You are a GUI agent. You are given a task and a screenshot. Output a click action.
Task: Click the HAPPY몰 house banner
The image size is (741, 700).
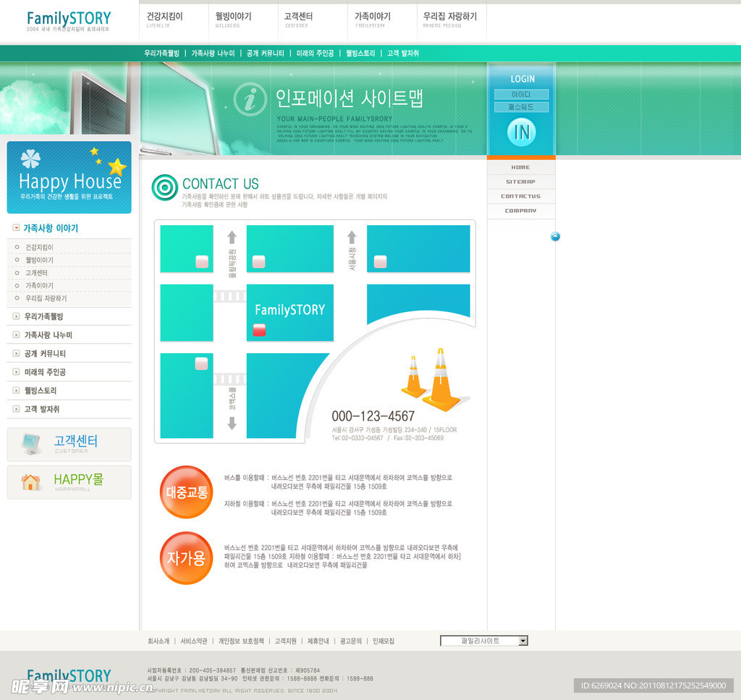coord(69,482)
